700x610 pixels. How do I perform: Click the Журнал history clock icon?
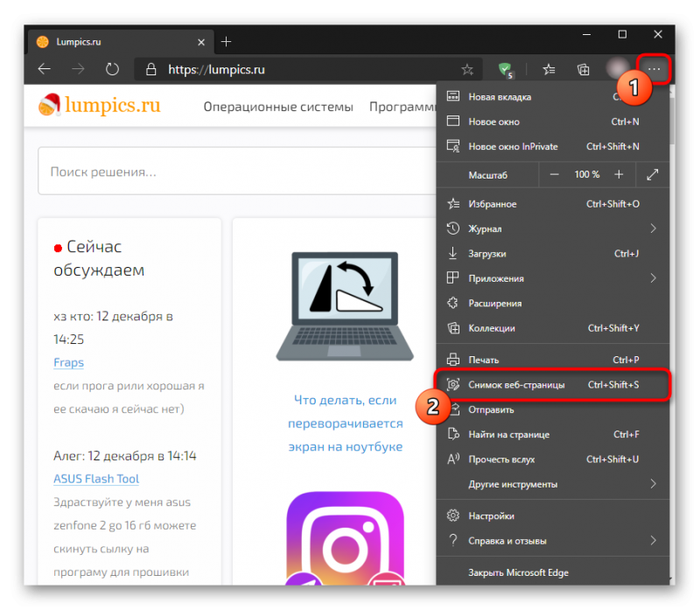tap(453, 228)
